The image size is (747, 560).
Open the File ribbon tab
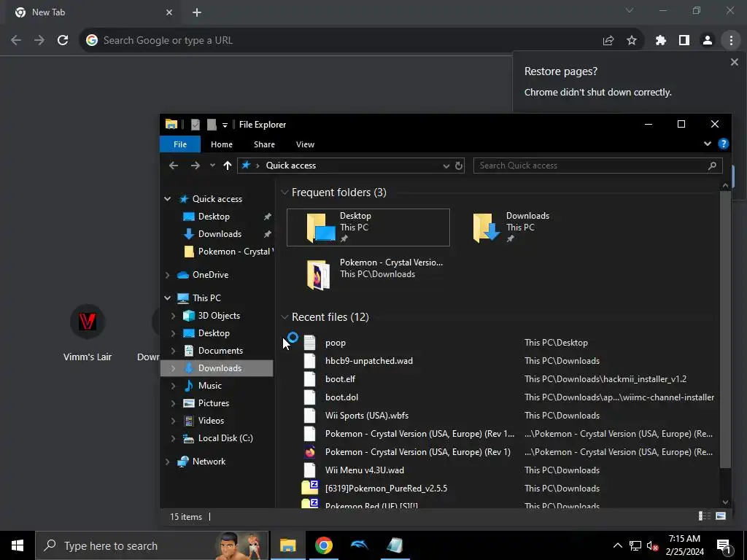[x=180, y=144]
